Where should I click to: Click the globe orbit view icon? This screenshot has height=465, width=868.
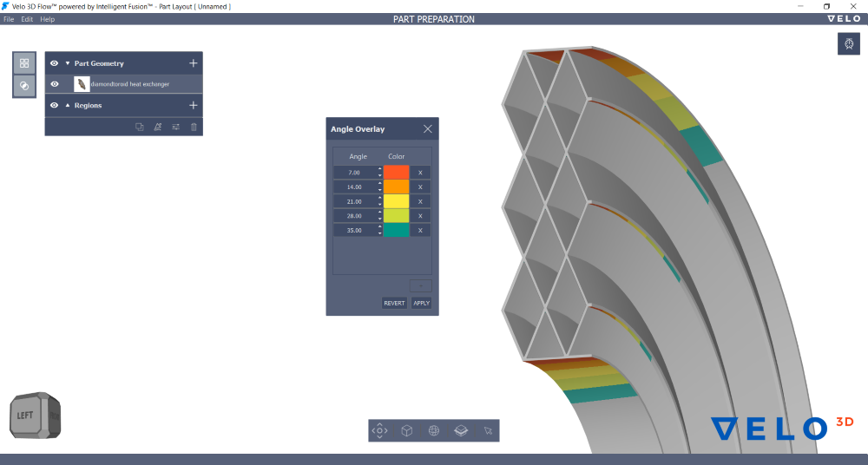pos(434,430)
